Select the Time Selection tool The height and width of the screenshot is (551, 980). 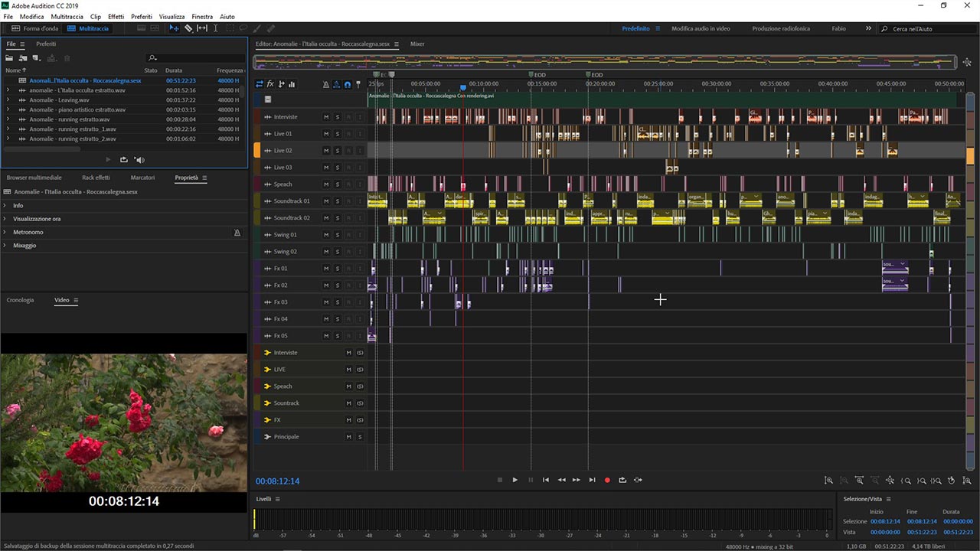click(216, 28)
